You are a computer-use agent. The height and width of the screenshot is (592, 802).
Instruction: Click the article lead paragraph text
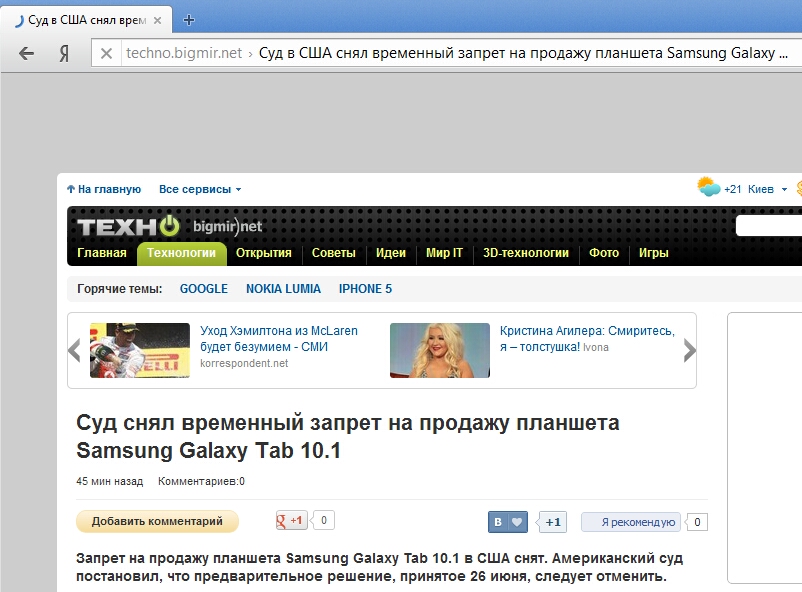tap(380, 567)
